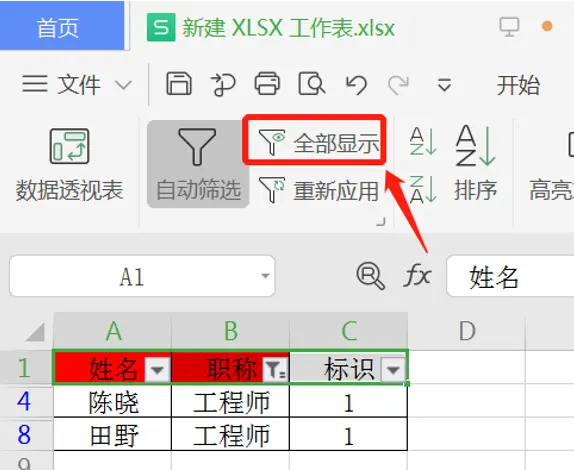This screenshot has width=574, height=470.
Task: Expand the Name Box dropdown arrow
Action: [x=265, y=276]
